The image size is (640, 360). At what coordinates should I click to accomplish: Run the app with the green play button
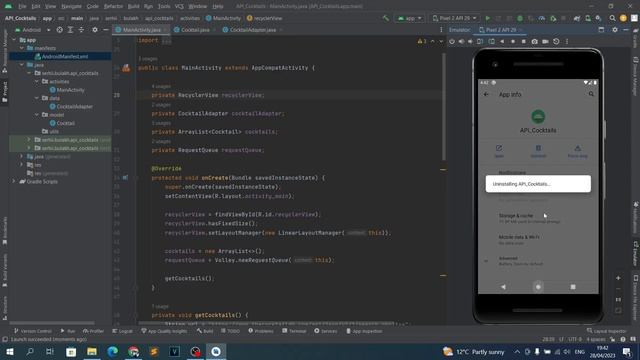tap(487, 18)
